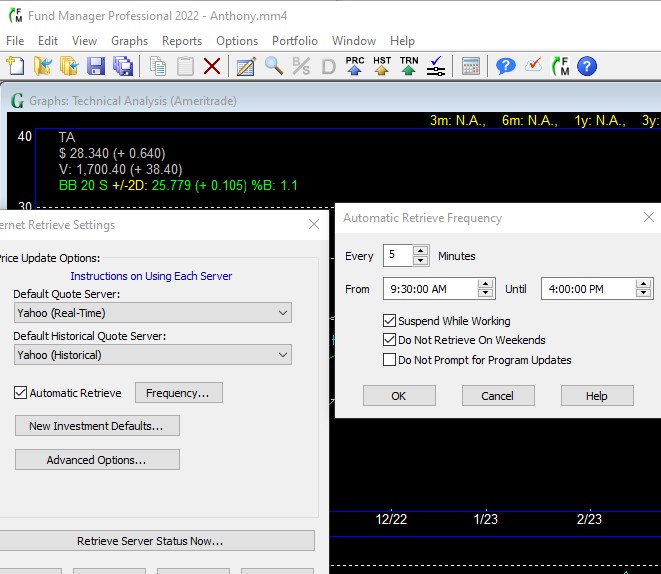The width and height of the screenshot is (661, 574).
Task: Click the Until time field 4:00:00 PM
Action: click(588, 289)
